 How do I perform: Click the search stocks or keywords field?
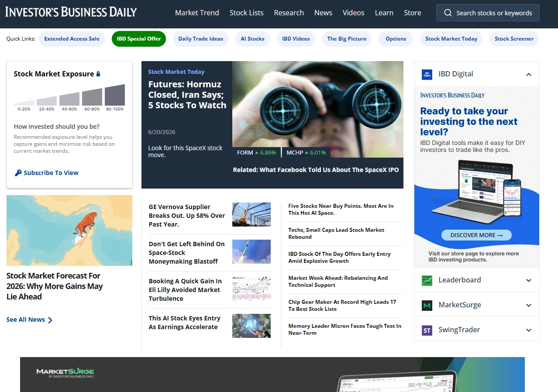point(488,13)
